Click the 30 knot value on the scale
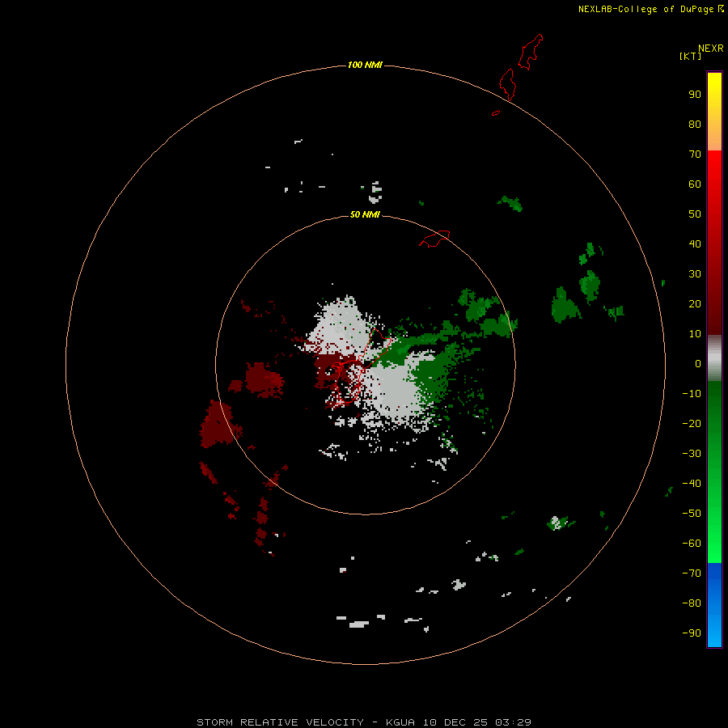The image size is (728, 728). [x=695, y=274]
